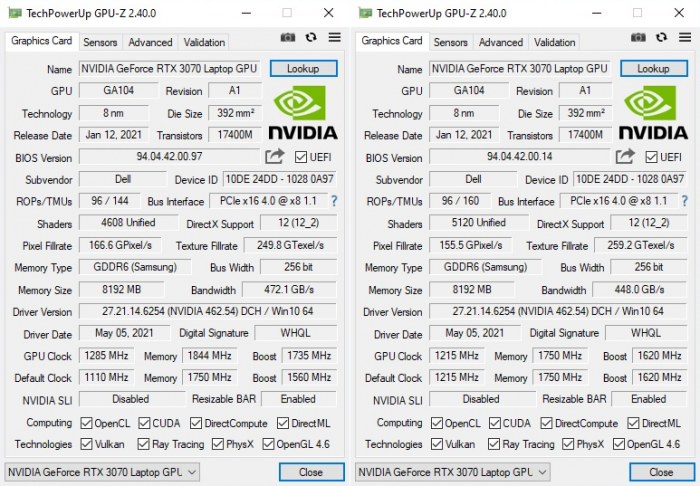Click NVIDIA logo in right window
The width and height of the screenshot is (700, 486).
[x=653, y=113]
